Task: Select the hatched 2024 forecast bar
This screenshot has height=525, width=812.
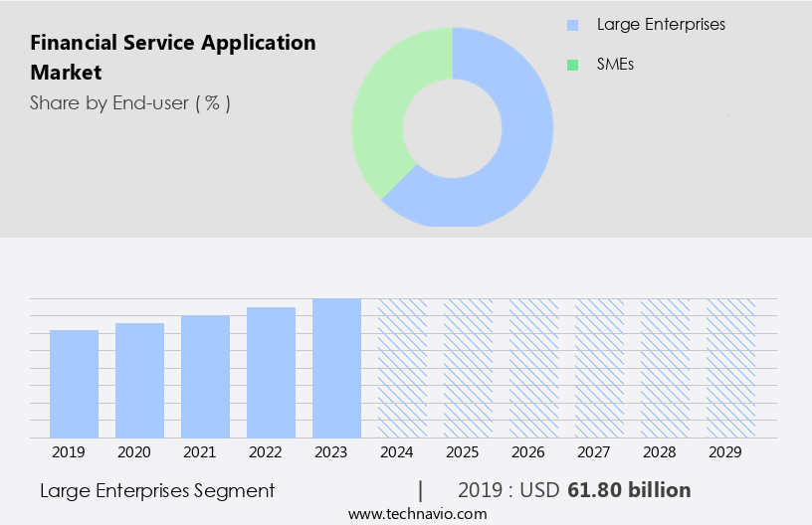Action: click(402, 368)
